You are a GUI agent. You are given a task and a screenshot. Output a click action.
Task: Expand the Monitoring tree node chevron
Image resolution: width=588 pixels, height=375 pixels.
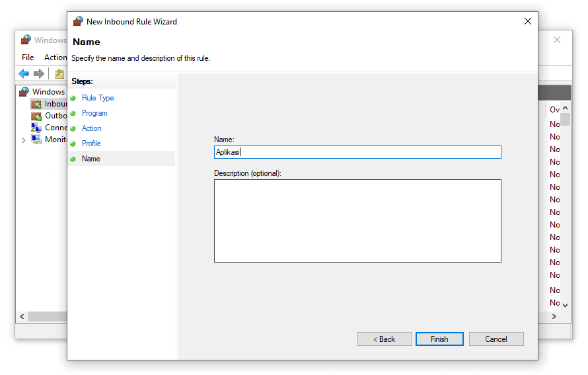[23, 140]
